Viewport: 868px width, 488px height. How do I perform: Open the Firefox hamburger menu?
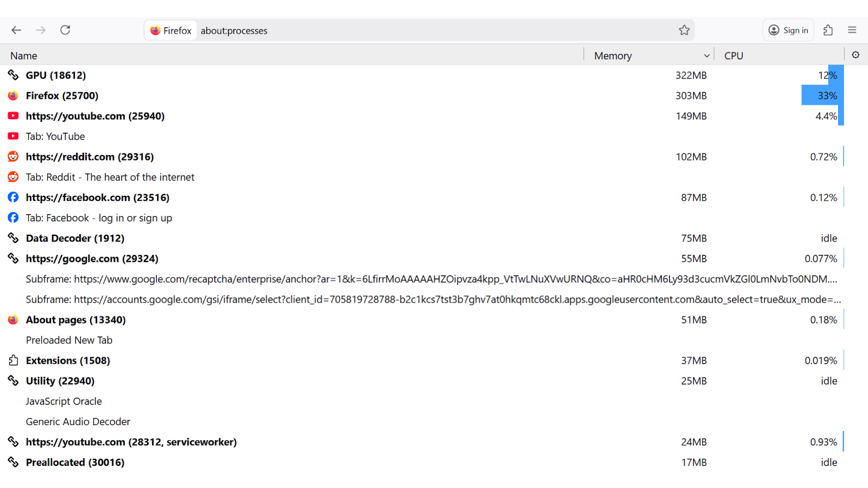(x=852, y=30)
